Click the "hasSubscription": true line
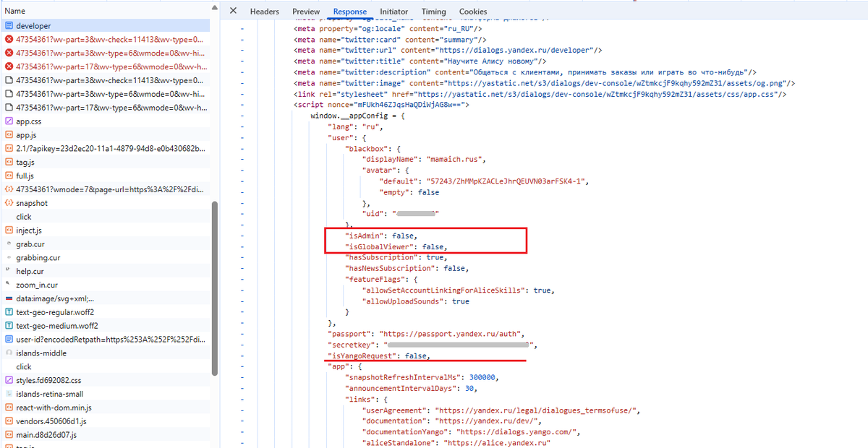This screenshot has height=448, width=868. pos(396,257)
